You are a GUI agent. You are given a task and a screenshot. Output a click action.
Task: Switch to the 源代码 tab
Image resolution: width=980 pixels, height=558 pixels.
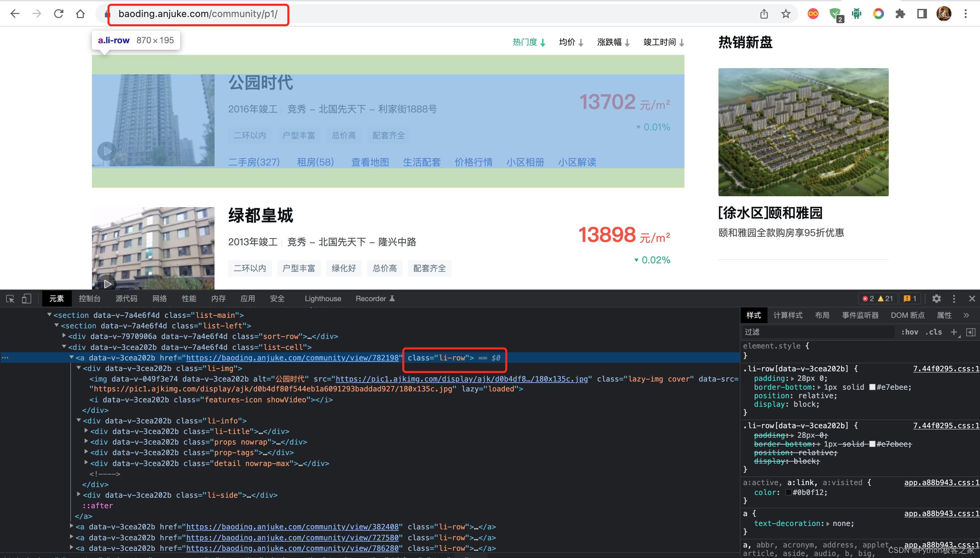tap(126, 298)
